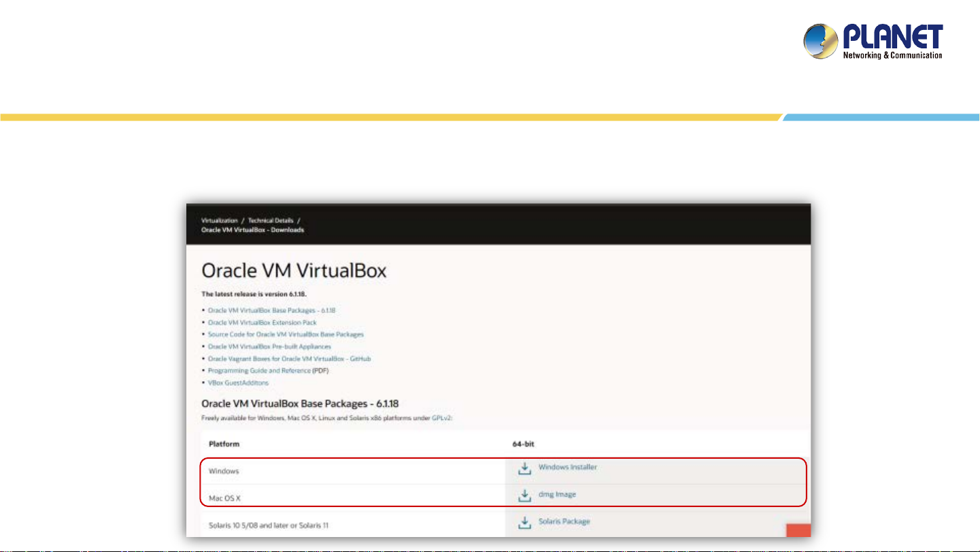Screen dimensions: 980x552
Task: Click the Platform column header
Action: pos(224,444)
